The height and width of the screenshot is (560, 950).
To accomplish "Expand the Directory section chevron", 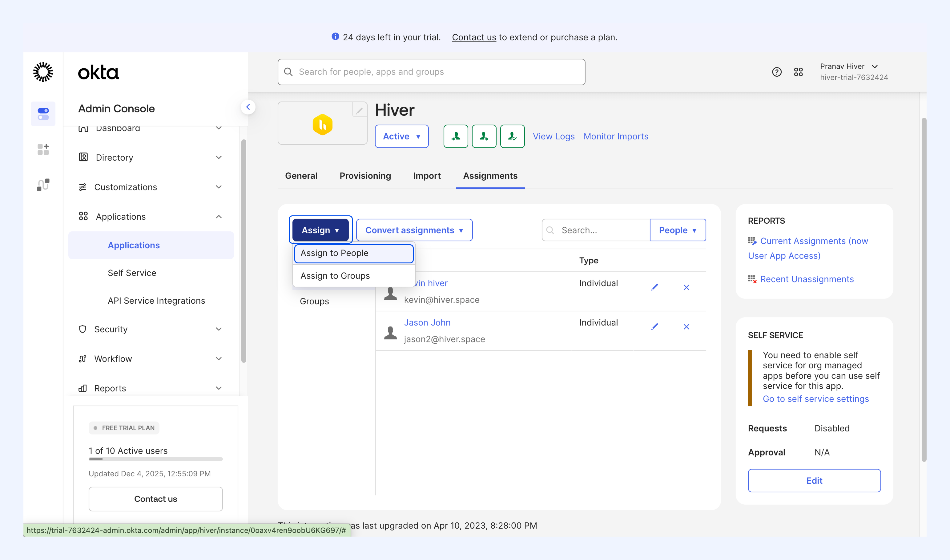I will click(219, 157).
